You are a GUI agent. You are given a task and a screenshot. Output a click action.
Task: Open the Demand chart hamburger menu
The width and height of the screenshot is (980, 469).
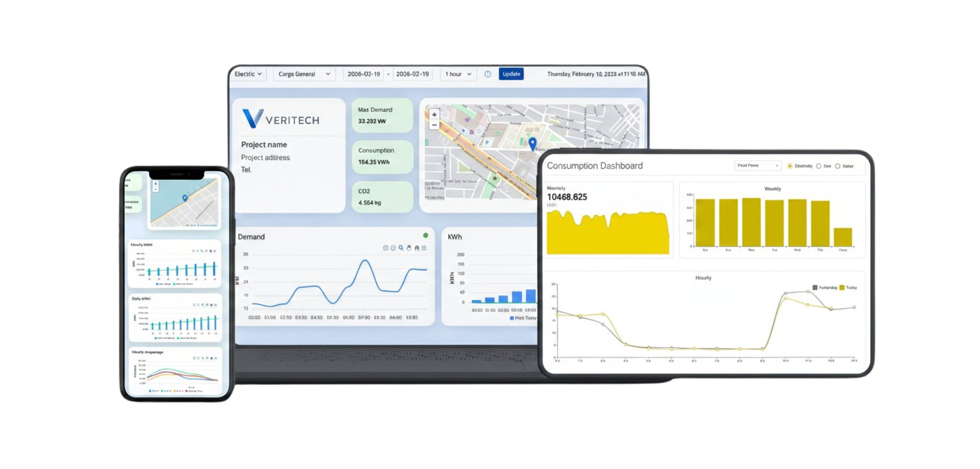point(424,248)
